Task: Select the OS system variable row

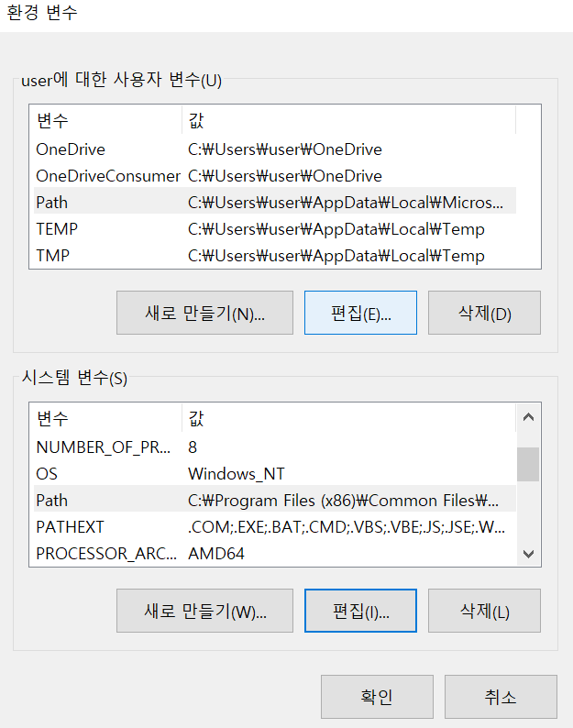Action: click(275, 474)
